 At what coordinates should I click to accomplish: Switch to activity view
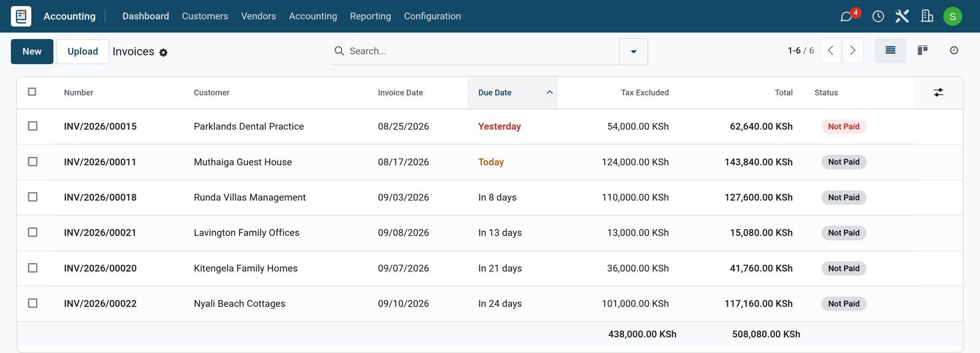(954, 51)
